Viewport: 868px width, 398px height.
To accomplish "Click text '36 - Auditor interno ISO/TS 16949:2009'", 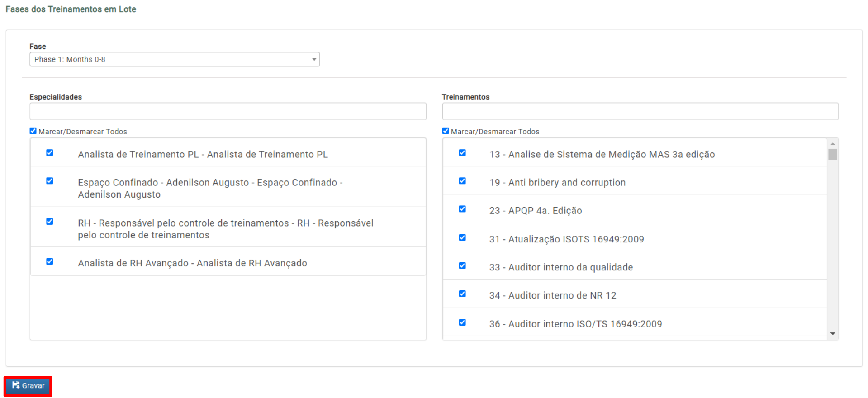I will coord(576,324).
